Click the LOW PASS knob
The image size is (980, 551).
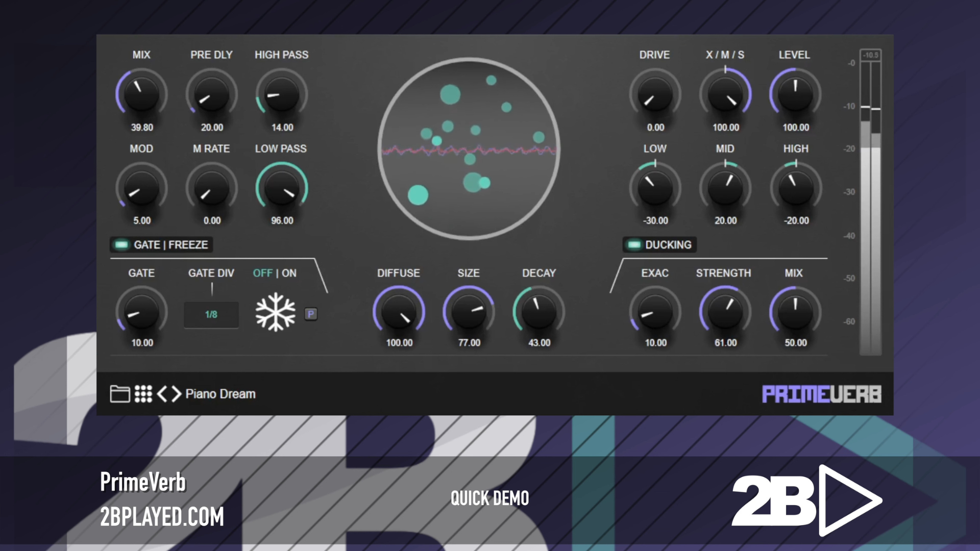coord(282,188)
